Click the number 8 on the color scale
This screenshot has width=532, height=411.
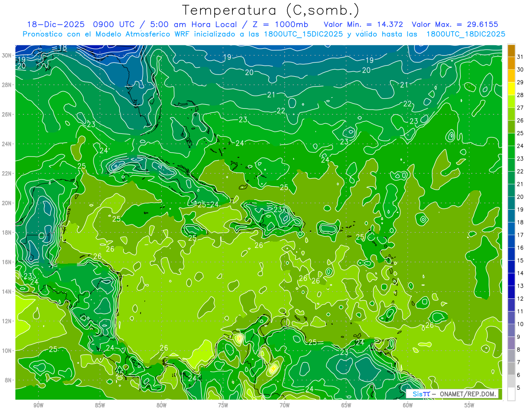[x=519, y=350]
